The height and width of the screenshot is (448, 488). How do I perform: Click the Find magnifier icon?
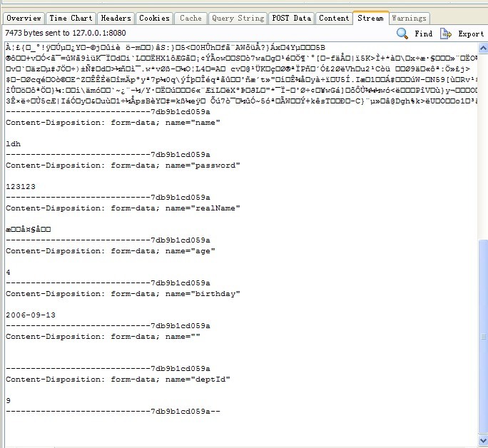tap(402, 34)
